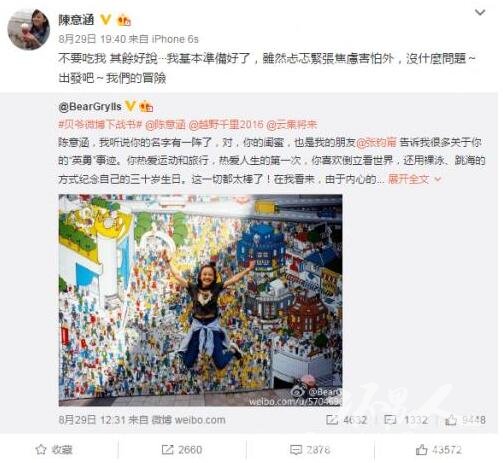Click the small chevron after 展开全文
The height and width of the screenshot is (463, 503).
[438, 179]
